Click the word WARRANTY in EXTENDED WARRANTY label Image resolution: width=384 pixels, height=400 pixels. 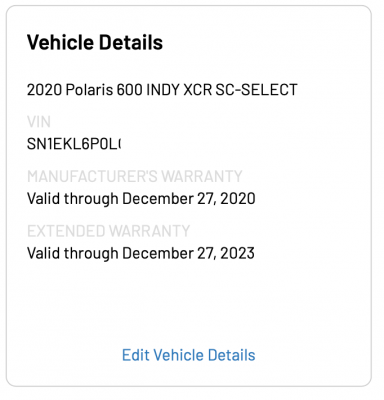pyautogui.click(x=149, y=231)
